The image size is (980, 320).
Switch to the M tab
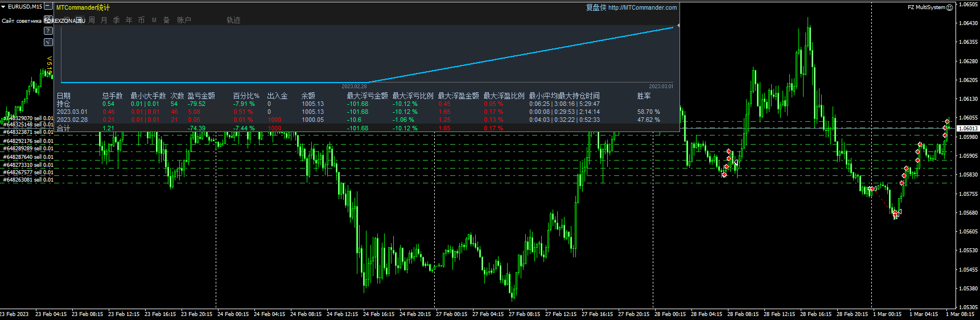point(154,20)
